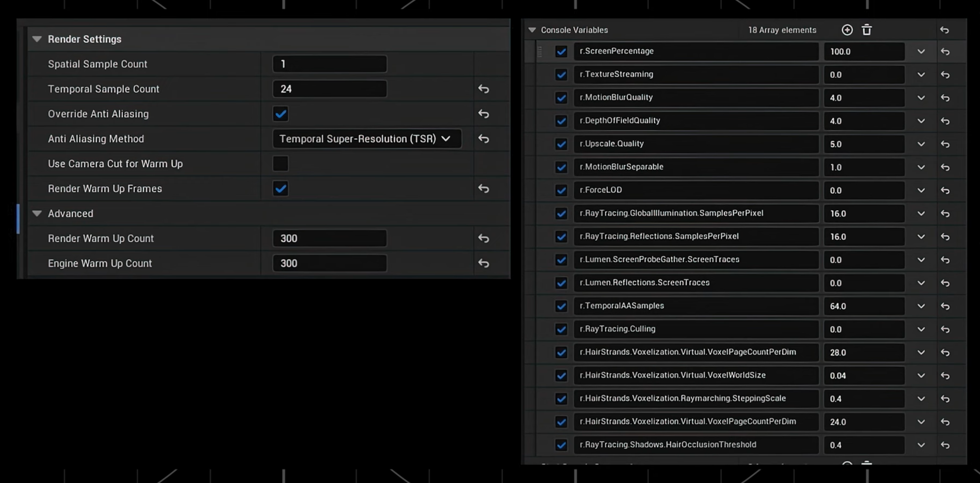
Task: Reset r.RayTracing.Culling value
Action: (947, 329)
